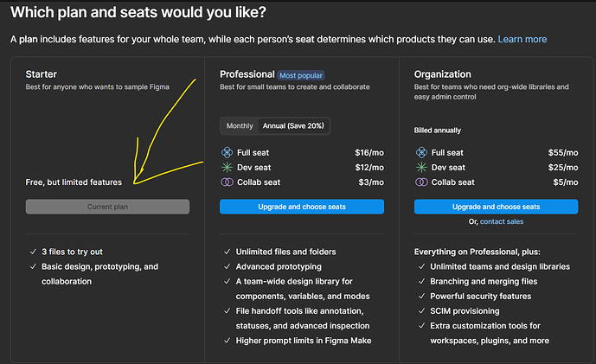Viewport: 596px width, 364px height.
Task: Click 3 files to try out
Action: coord(72,252)
